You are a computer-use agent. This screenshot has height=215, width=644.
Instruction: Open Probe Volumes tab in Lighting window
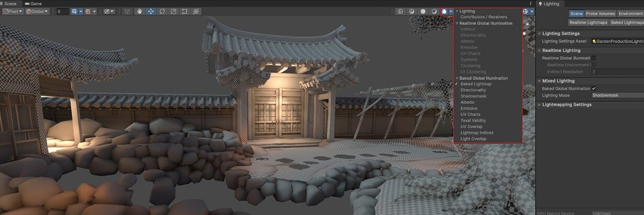click(x=600, y=14)
